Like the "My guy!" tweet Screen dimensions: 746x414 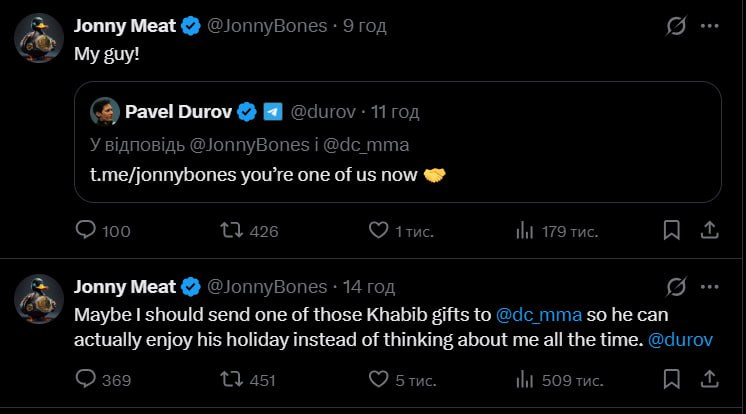click(378, 231)
